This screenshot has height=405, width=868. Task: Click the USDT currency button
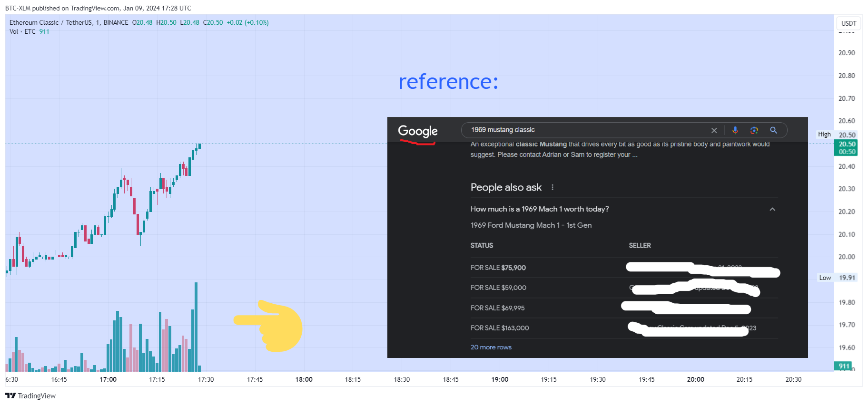[x=848, y=23]
